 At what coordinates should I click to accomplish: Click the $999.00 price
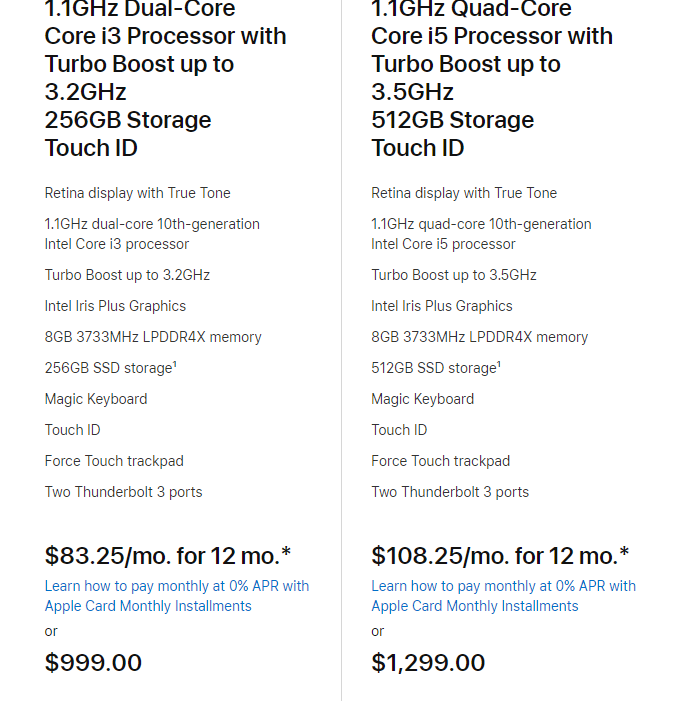93,663
